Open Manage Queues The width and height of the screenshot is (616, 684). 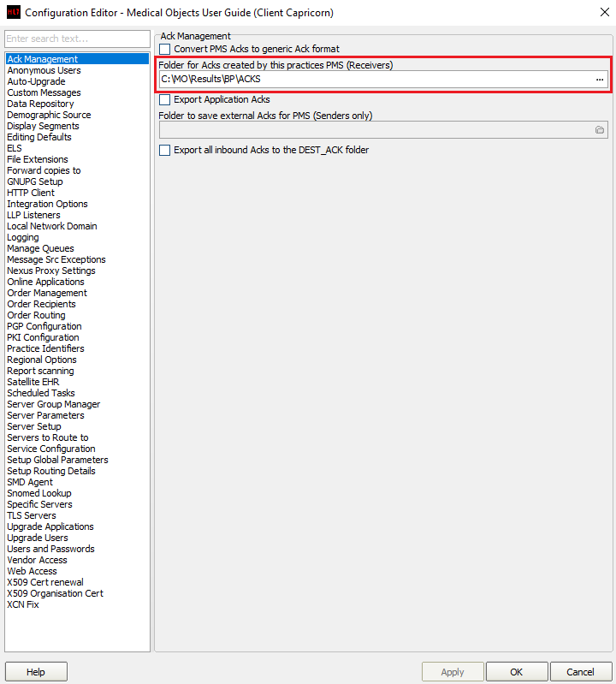click(x=40, y=248)
